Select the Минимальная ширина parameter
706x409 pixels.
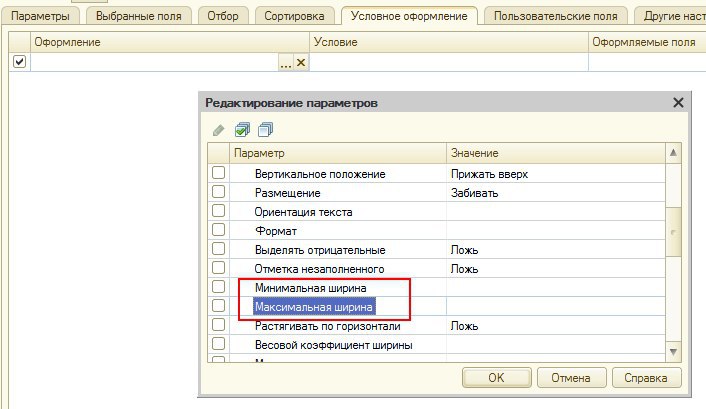(x=310, y=288)
